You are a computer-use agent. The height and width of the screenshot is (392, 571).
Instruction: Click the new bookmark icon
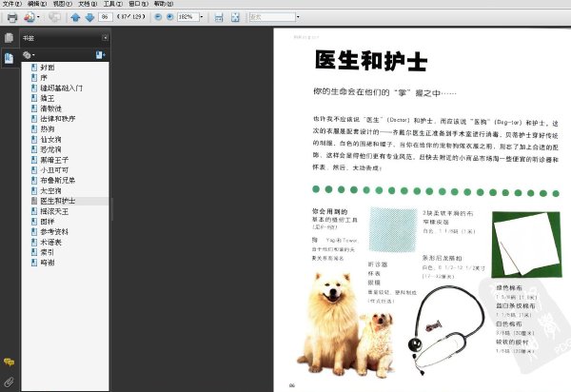coord(100,55)
